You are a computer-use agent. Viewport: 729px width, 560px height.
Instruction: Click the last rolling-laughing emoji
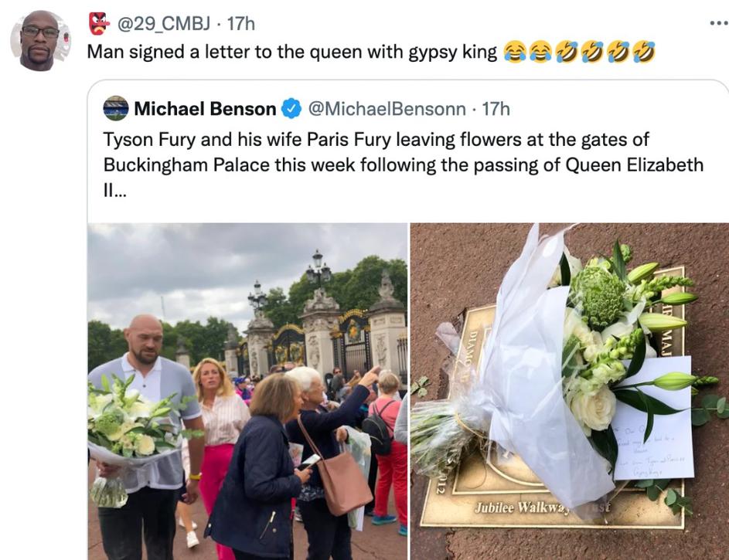click(643, 52)
